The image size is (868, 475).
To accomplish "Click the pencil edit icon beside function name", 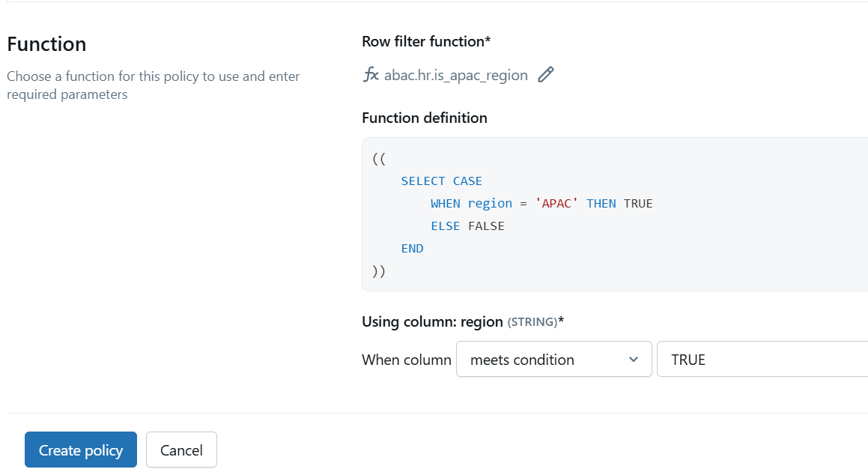I will (546, 75).
